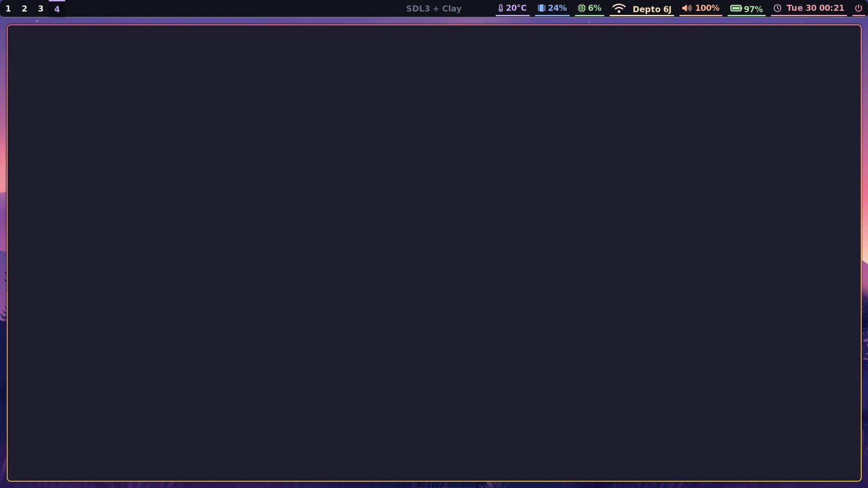Click the SDL3 + Clay window title

pyautogui.click(x=433, y=9)
